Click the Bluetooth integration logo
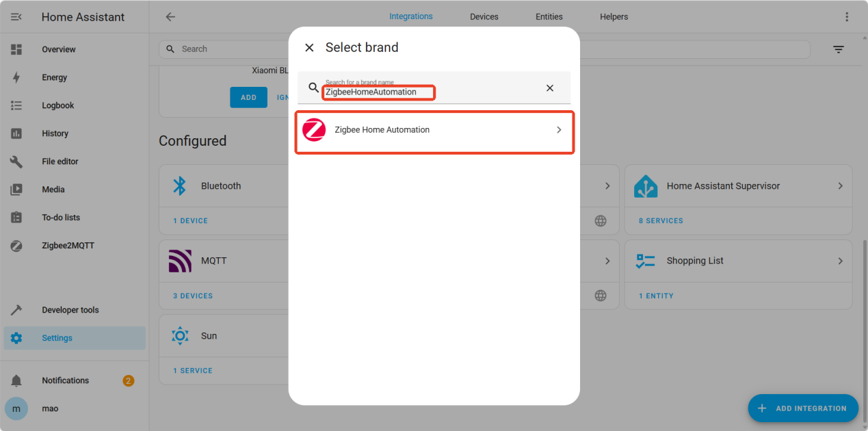This screenshot has width=868, height=431. [x=180, y=185]
